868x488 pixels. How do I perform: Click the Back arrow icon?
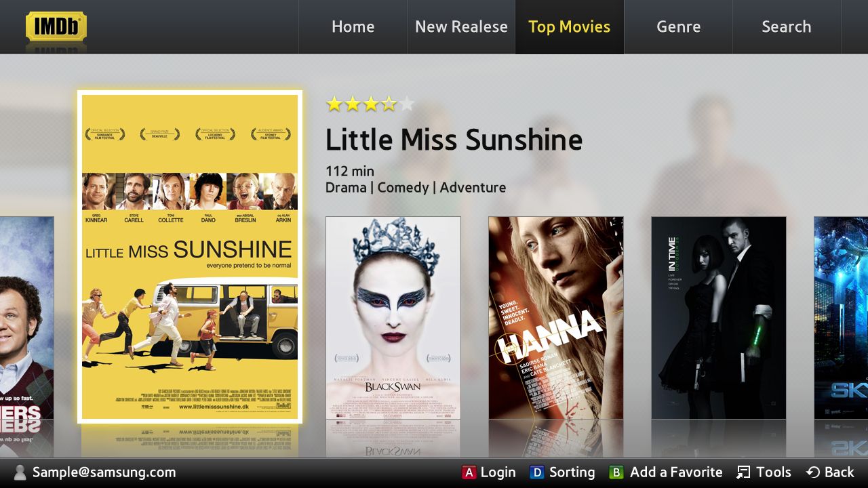pyautogui.click(x=812, y=472)
